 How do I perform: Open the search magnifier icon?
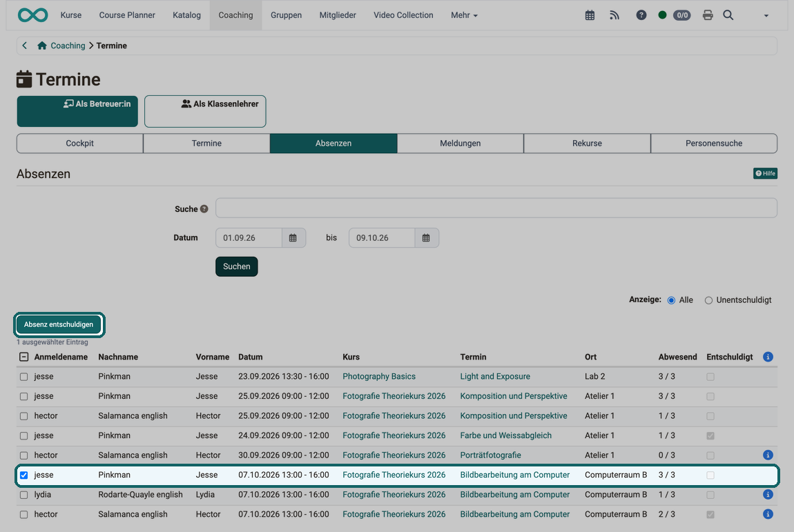coord(728,15)
